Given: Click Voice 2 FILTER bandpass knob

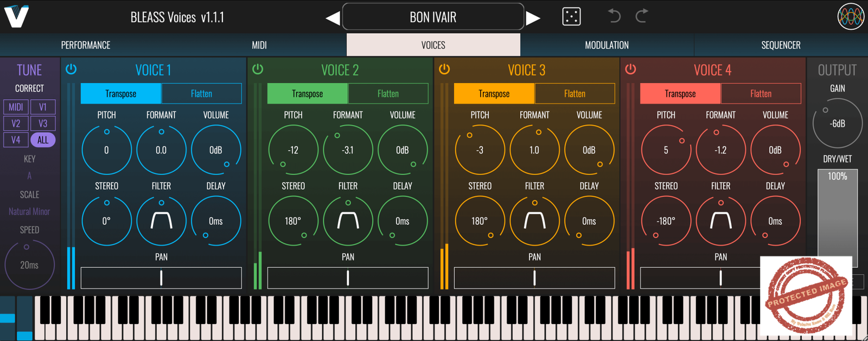Looking at the screenshot, I should pyautogui.click(x=348, y=221).
